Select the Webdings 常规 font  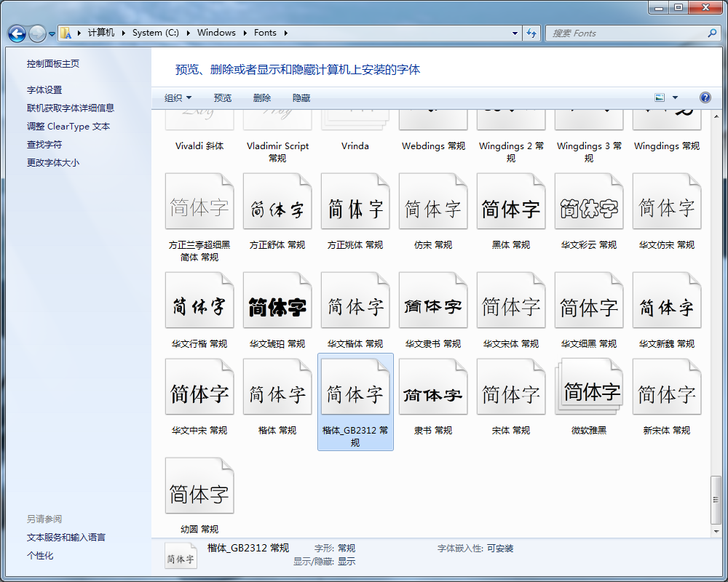433,132
